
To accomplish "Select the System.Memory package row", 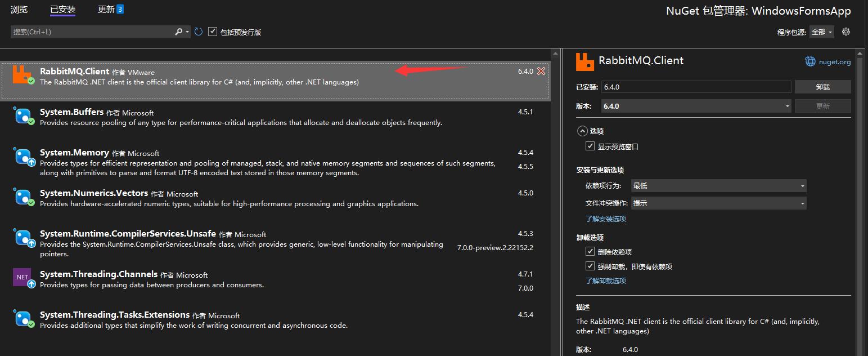I will [275, 162].
